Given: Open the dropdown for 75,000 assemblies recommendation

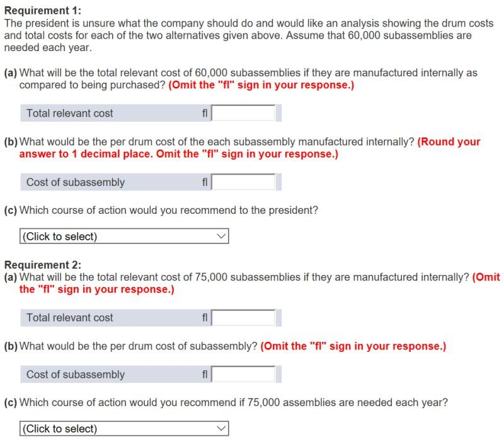Looking at the screenshot, I should pos(124,429).
